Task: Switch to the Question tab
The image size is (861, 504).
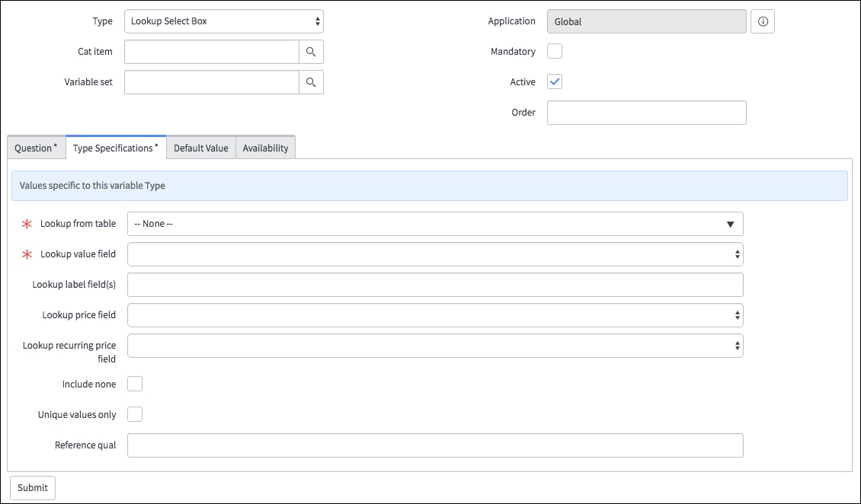Action: pyautogui.click(x=36, y=147)
